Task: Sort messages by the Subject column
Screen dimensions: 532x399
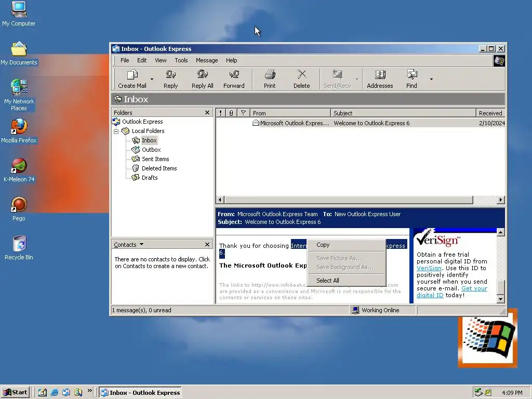Action: coord(403,113)
